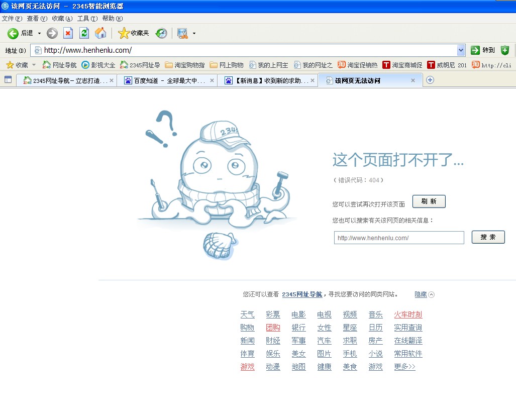Close the 【新消息】 tab
Screen dimensions: 516x420
[313, 80]
